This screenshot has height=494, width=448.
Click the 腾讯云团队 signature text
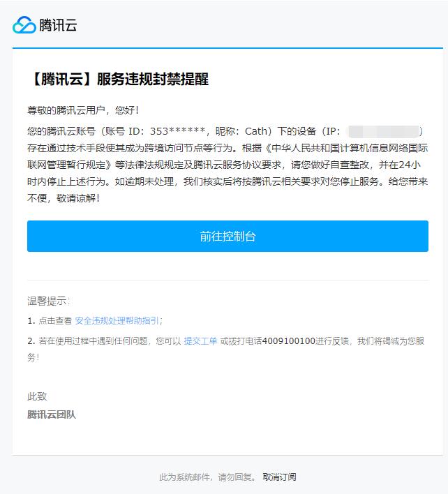[52, 414]
